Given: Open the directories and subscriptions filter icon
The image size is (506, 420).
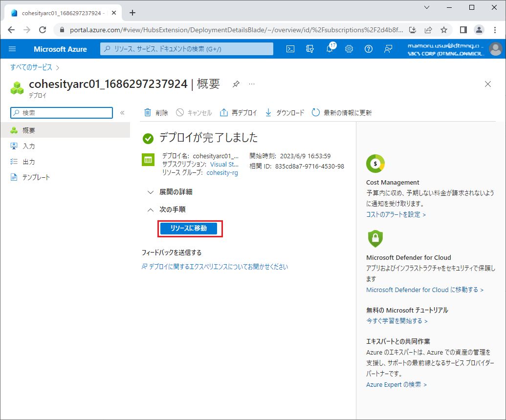Looking at the screenshot, I should 310,49.
